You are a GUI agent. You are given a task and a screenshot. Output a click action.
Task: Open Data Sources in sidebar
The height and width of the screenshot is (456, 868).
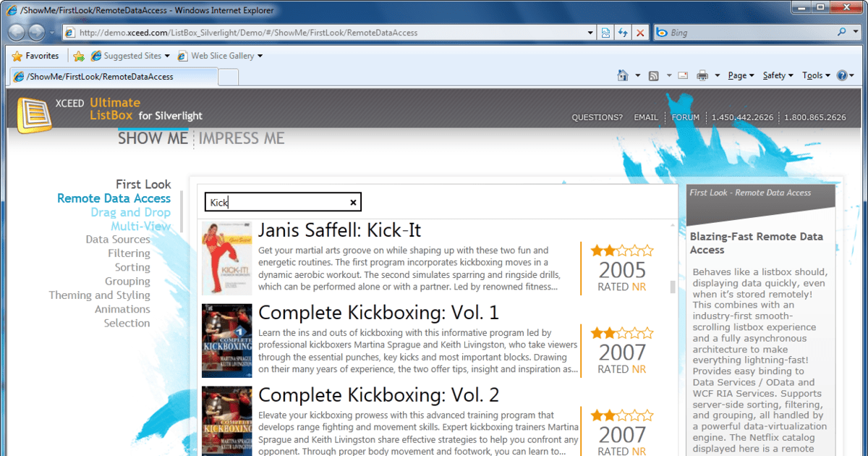click(118, 240)
